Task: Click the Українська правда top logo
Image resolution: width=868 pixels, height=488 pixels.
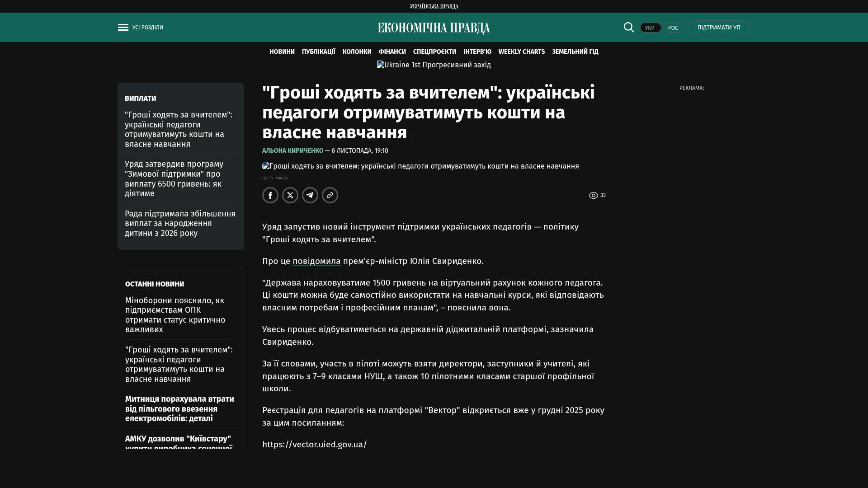Action: 434,6
